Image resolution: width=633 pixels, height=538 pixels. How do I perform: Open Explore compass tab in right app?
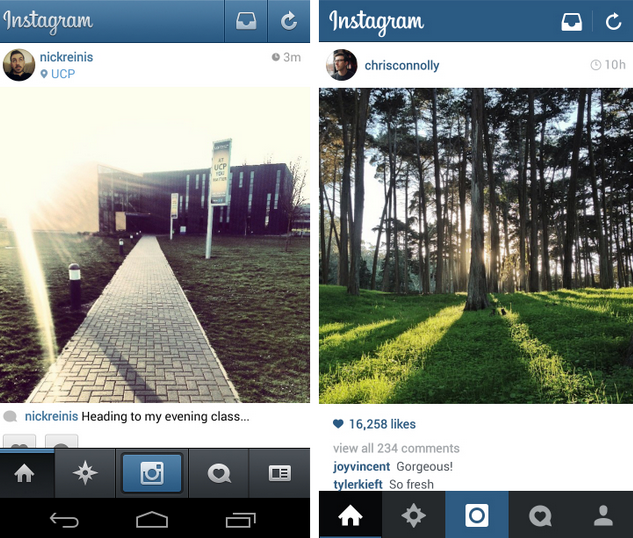click(413, 515)
